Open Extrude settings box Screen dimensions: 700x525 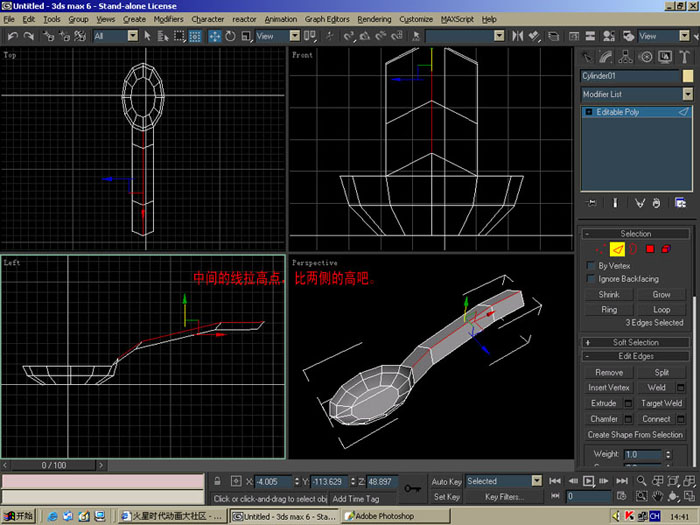pos(628,404)
